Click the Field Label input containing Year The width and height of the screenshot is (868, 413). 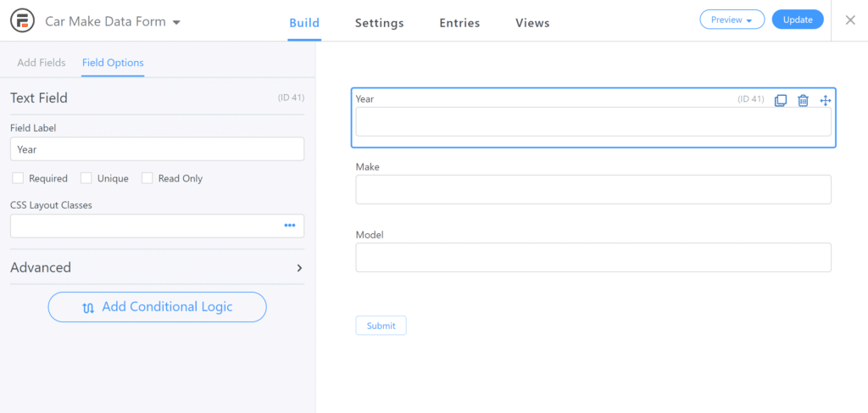(157, 149)
